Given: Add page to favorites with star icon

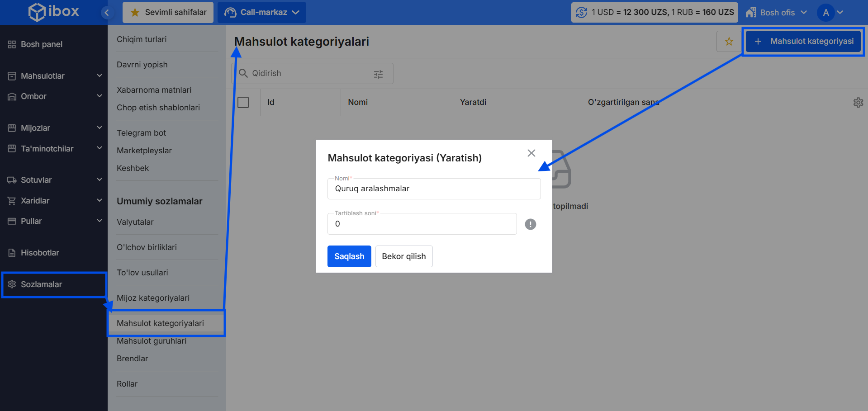Looking at the screenshot, I should [x=729, y=42].
